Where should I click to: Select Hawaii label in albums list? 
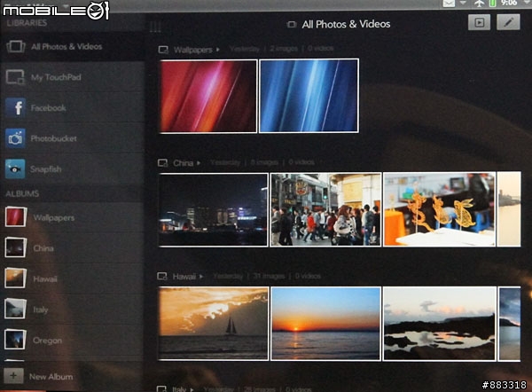point(45,279)
